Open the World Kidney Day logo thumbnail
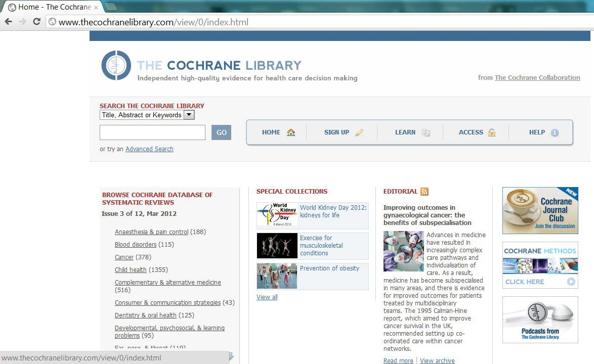This screenshot has height=364, width=594. [x=277, y=214]
